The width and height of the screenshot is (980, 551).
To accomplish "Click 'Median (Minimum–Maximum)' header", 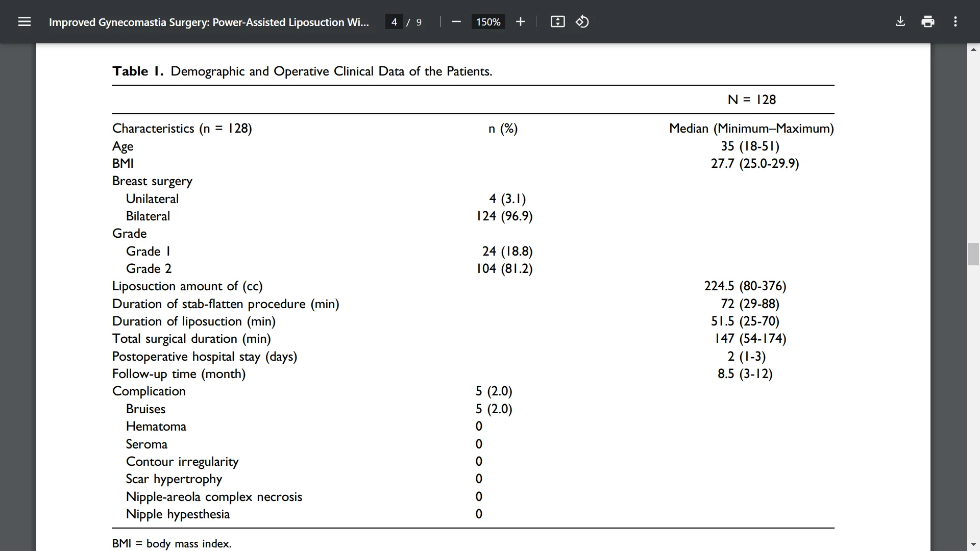I will click(x=751, y=129).
